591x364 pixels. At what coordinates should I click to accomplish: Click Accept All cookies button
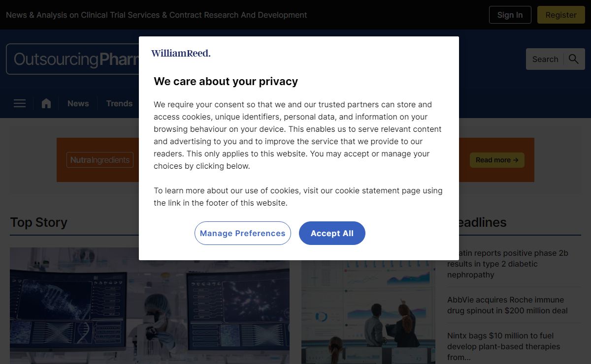pyautogui.click(x=332, y=233)
